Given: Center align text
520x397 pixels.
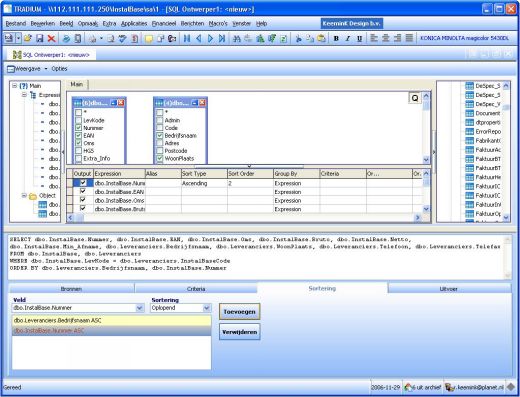Looking at the screenshot, I should coord(386,38).
